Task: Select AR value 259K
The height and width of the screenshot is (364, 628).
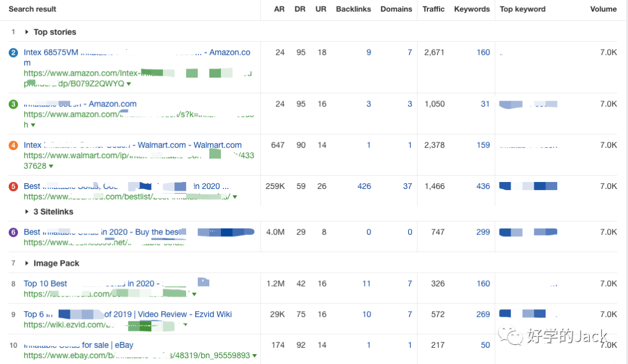Action: (274, 187)
